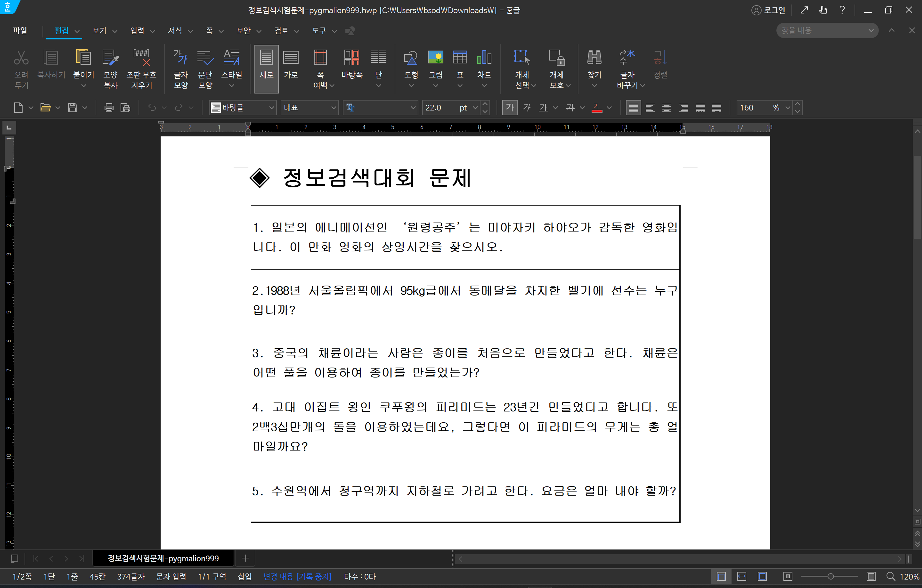922x588 pixels.
Task: Click the print icon in toolbar
Action: tap(109, 108)
